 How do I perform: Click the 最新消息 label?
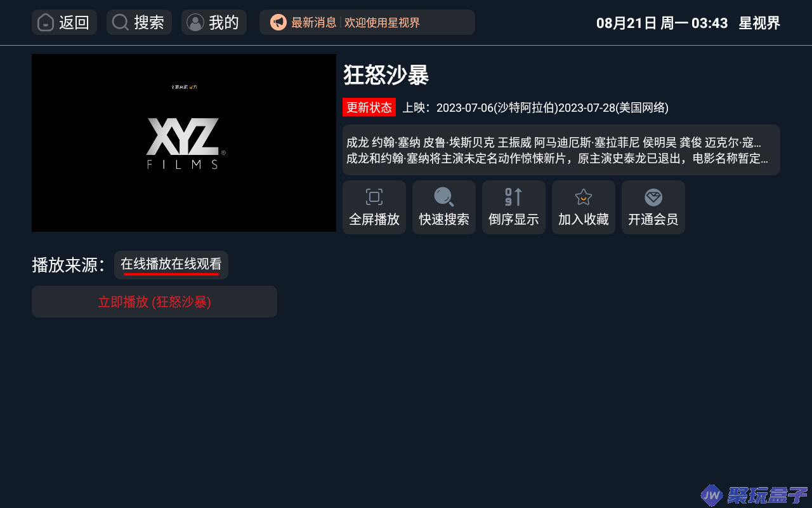click(x=313, y=23)
